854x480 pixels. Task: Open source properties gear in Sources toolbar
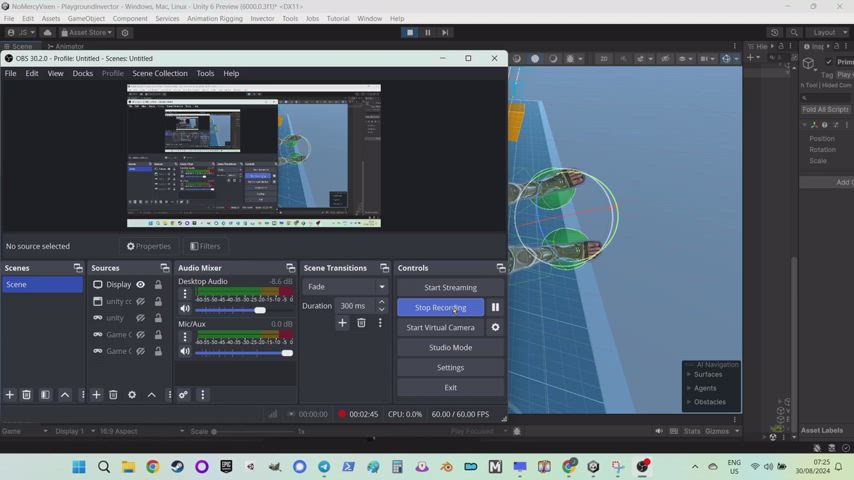point(132,394)
